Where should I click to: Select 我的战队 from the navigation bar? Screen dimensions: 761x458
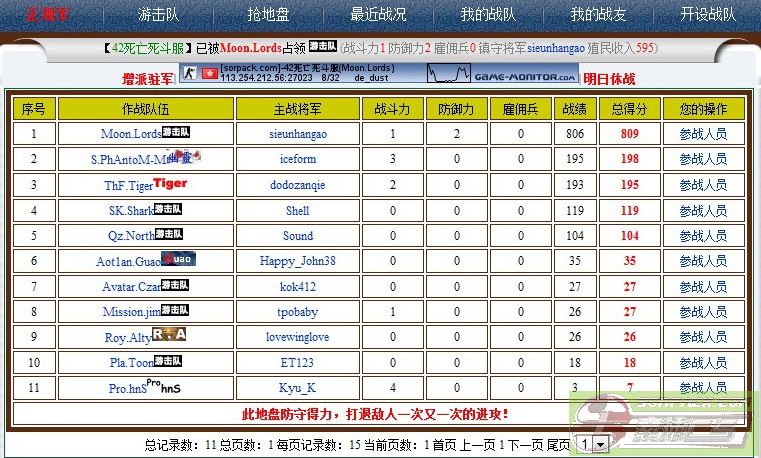click(488, 14)
